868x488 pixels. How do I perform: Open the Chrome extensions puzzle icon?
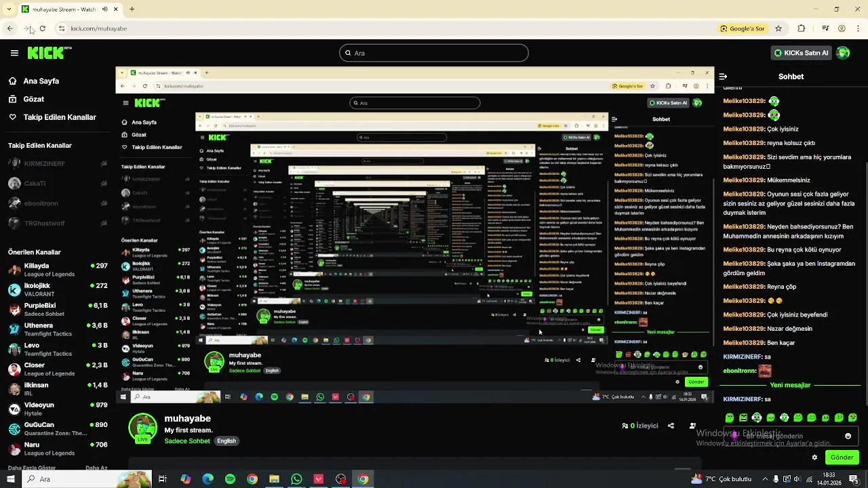(x=802, y=28)
